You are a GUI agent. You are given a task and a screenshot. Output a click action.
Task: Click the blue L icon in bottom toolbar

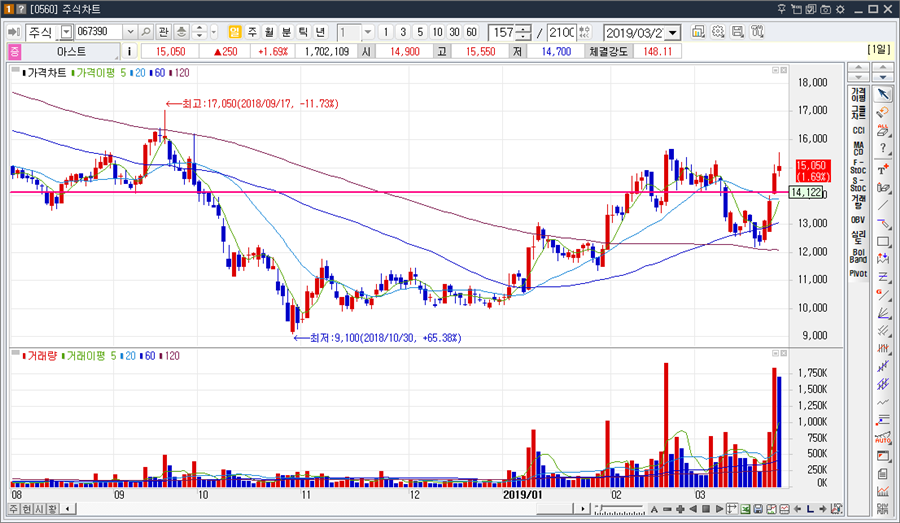coord(810,509)
